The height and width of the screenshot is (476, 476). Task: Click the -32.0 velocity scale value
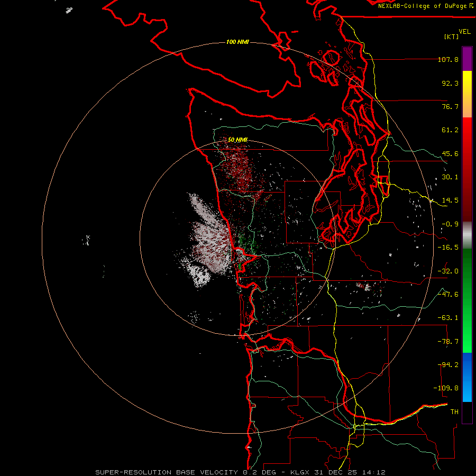[x=448, y=271]
